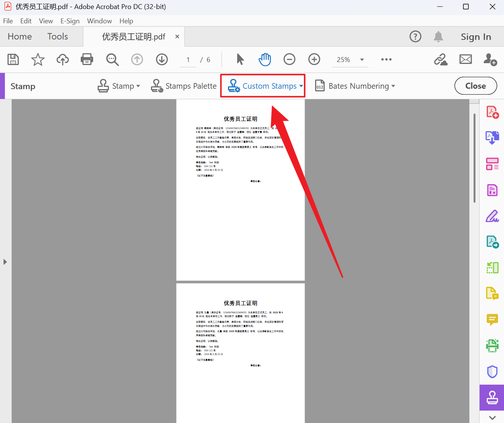This screenshot has width=504, height=423.
Task: Open the Fill & Sign tool
Action: coord(492,216)
